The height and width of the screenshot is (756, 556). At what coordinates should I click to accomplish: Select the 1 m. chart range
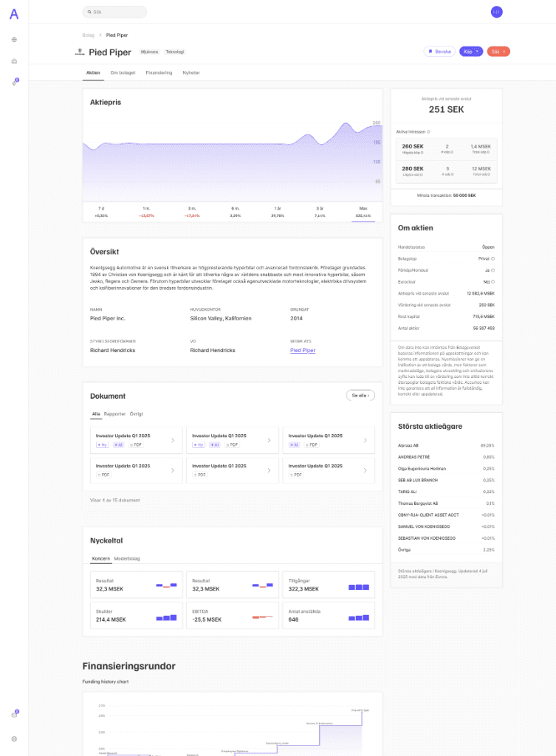(146, 212)
